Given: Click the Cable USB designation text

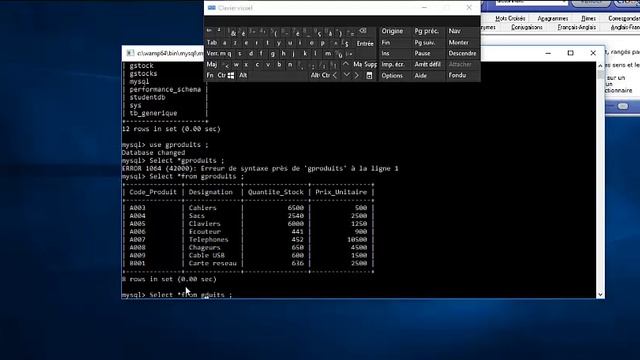Looking at the screenshot, I should click(x=207, y=256).
